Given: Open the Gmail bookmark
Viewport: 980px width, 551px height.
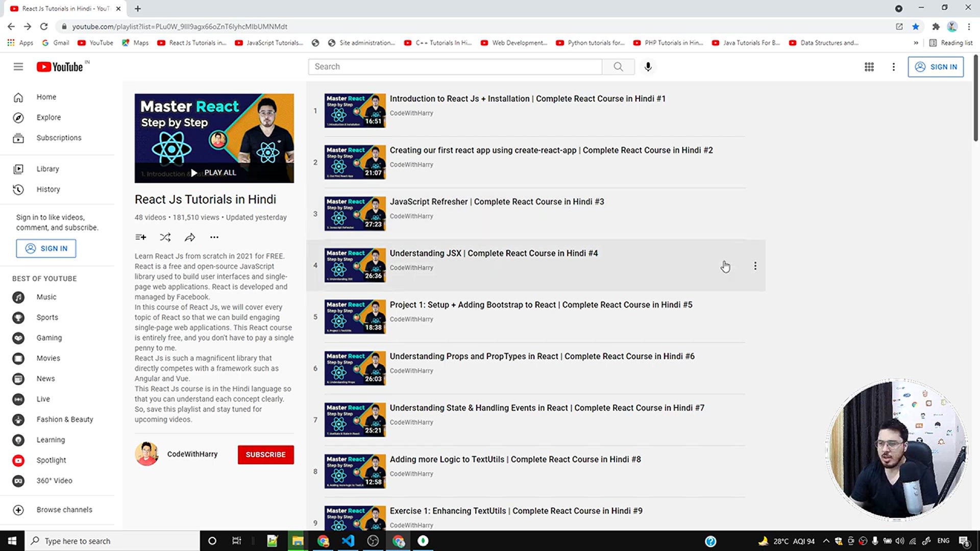Looking at the screenshot, I should pyautogui.click(x=56, y=43).
